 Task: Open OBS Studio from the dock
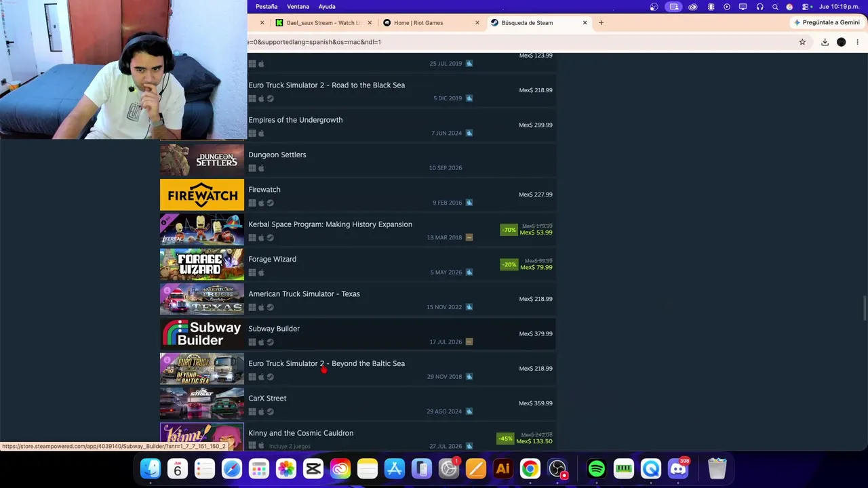[557, 468]
